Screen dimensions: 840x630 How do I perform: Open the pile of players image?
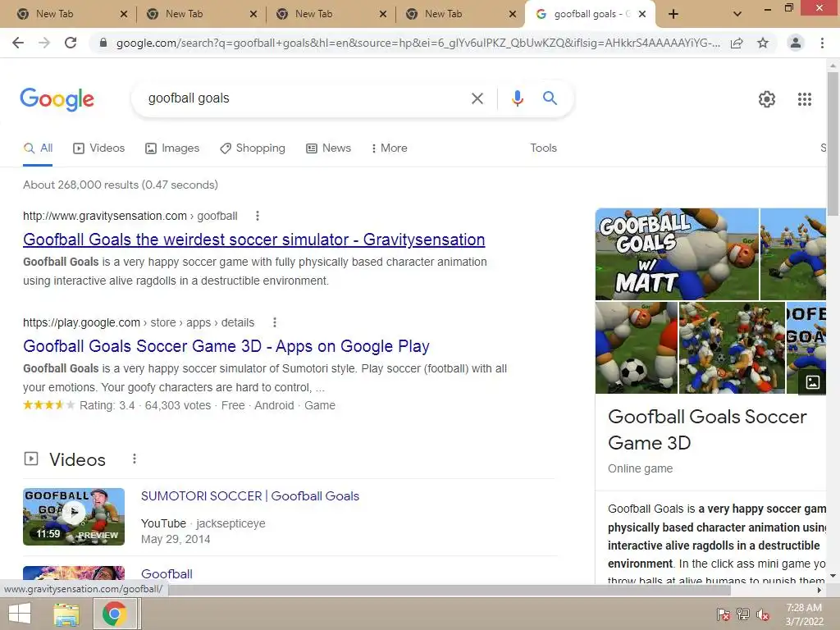[732, 348]
